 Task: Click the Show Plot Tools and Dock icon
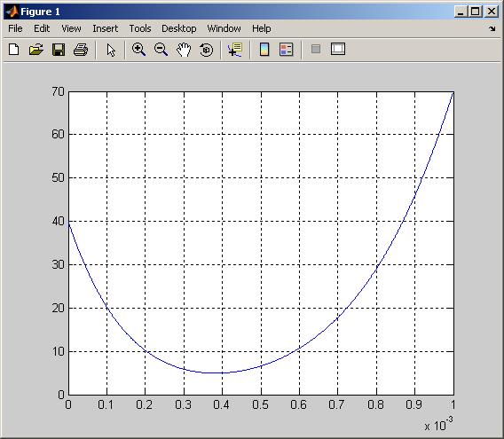(338, 49)
